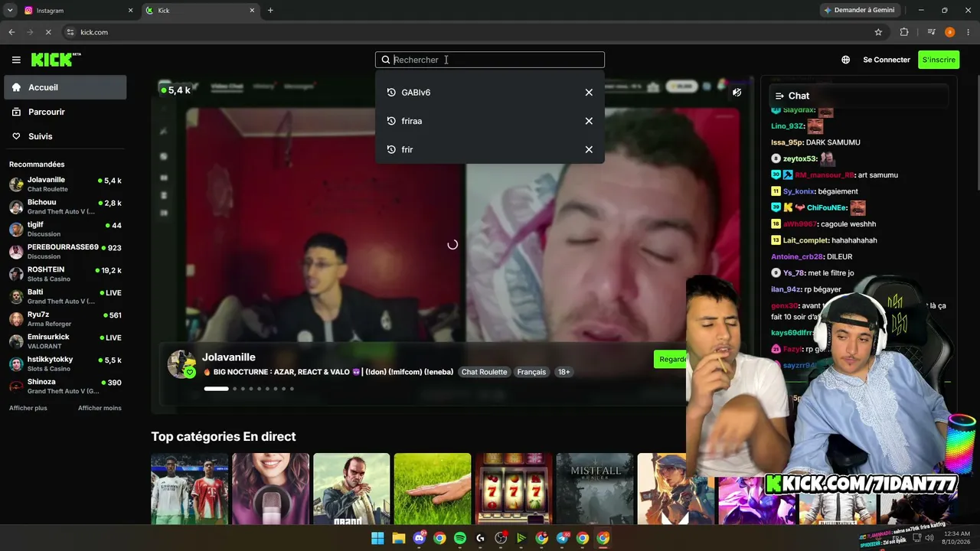980x551 pixels.
Task: Click Jolavanille avatar on featured stream
Action: (x=181, y=364)
